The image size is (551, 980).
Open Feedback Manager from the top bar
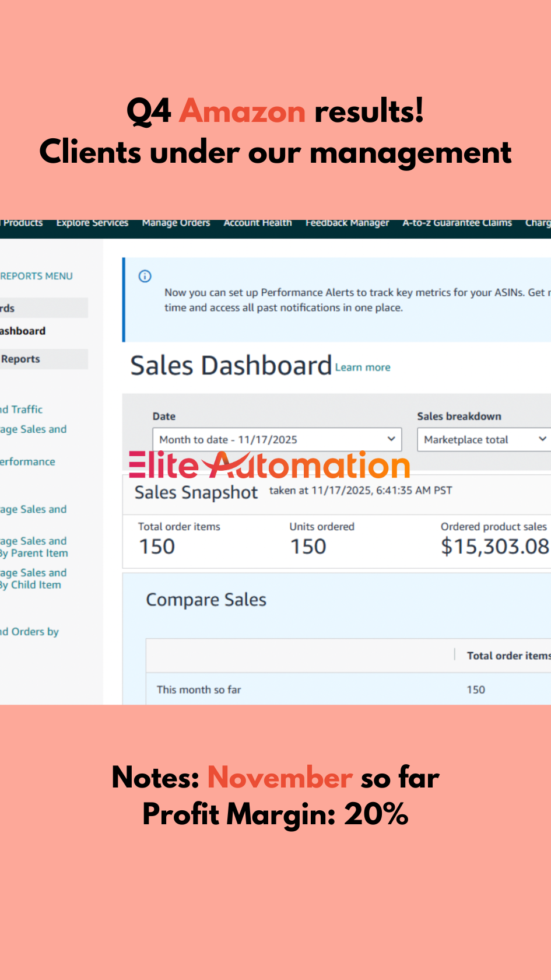[x=347, y=223]
